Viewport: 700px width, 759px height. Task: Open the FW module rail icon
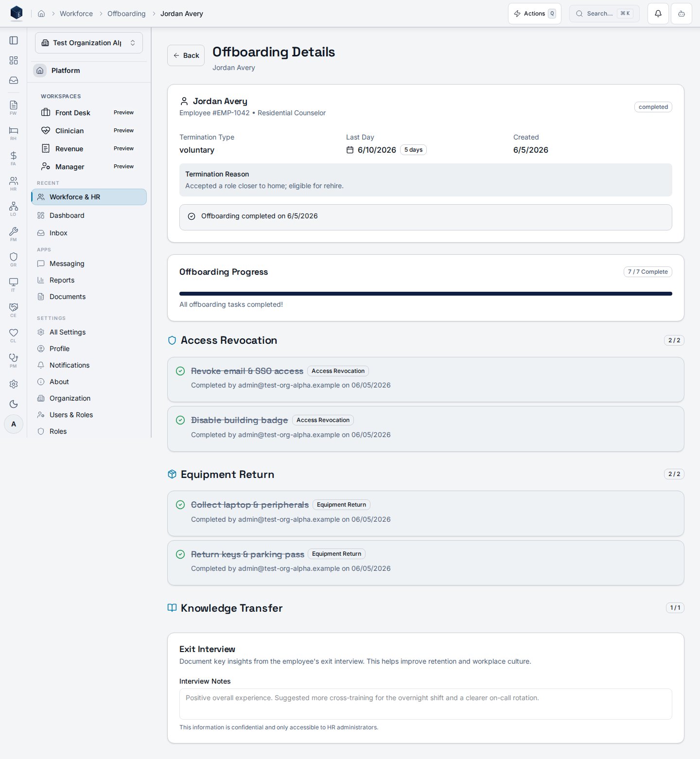[14, 107]
